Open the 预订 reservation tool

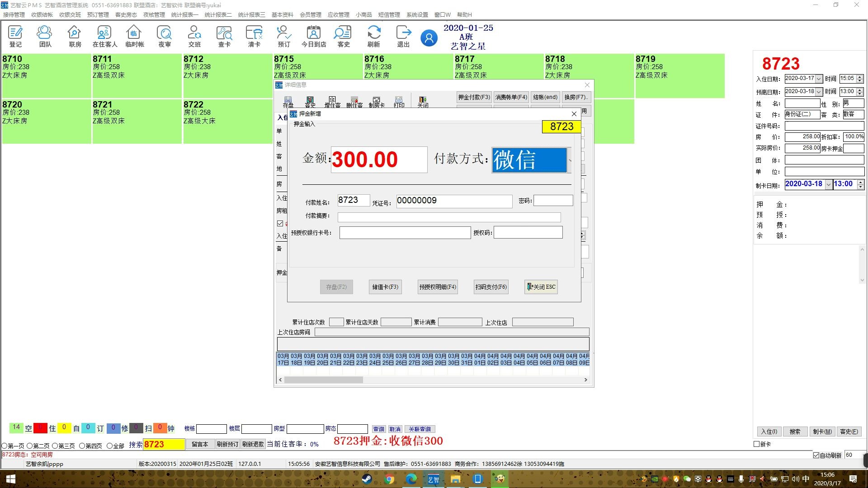284,36
